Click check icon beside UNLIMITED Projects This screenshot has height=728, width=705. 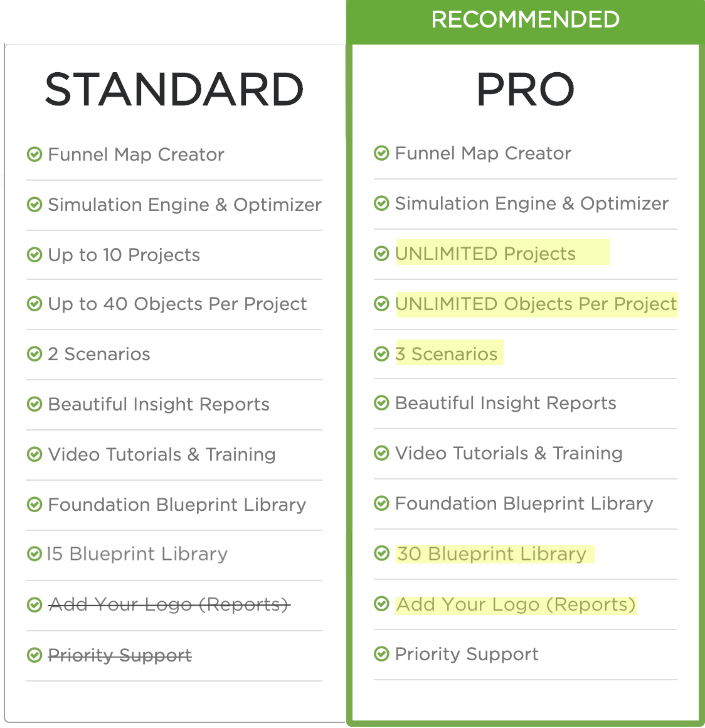pos(381,254)
